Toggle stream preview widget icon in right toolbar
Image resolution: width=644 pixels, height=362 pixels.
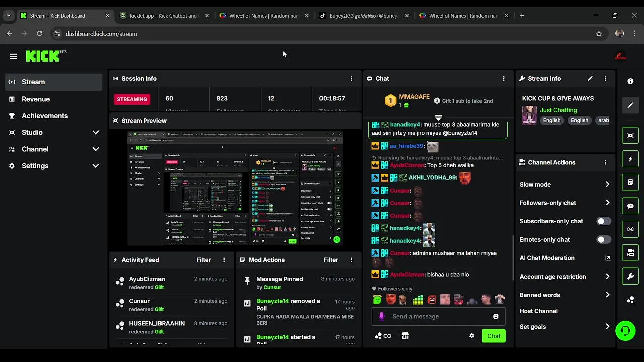[630, 135]
